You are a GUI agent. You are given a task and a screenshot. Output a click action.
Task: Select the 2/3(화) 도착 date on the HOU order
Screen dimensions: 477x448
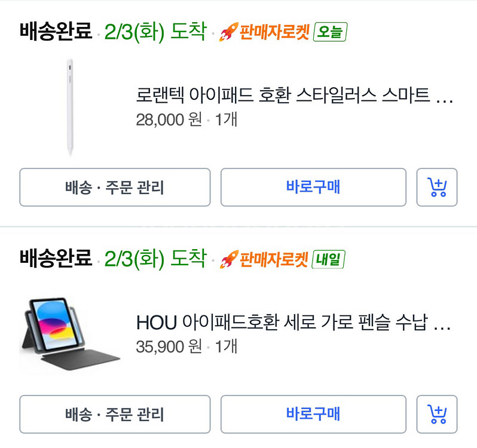(x=155, y=259)
